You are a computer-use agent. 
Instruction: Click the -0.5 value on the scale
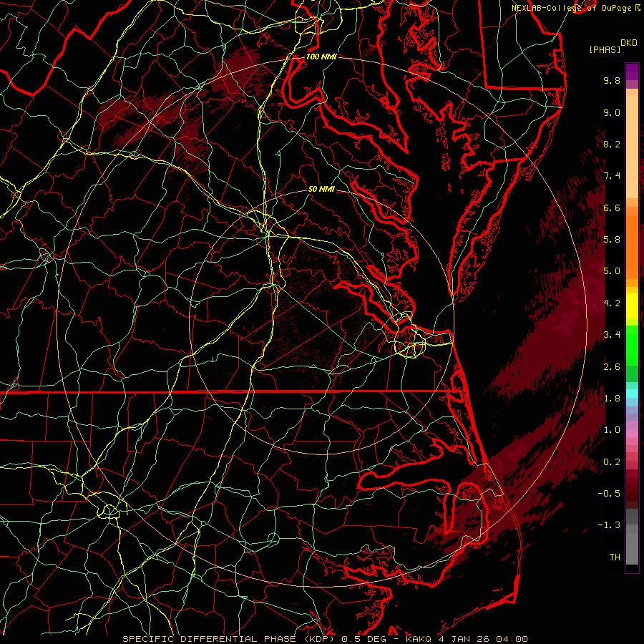[609, 494]
